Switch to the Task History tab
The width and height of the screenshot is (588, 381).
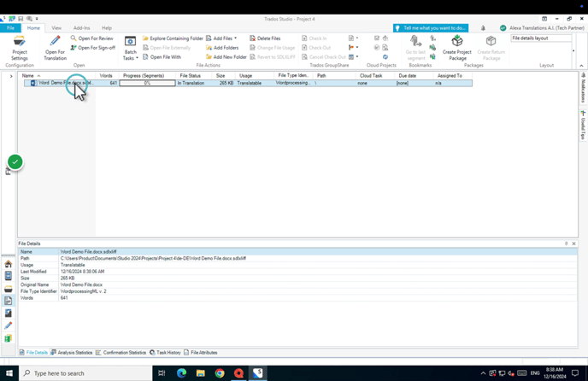pyautogui.click(x=165, y=353)
